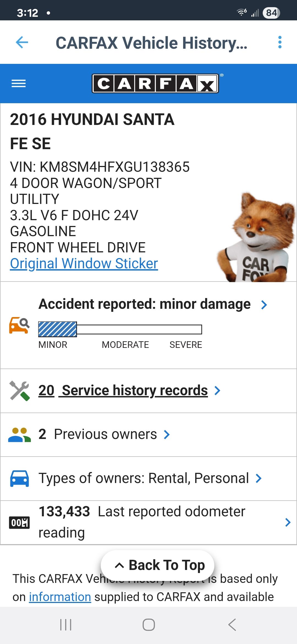Expand the service history records chevron
The image size is (297, 644).
click(217, 391)
